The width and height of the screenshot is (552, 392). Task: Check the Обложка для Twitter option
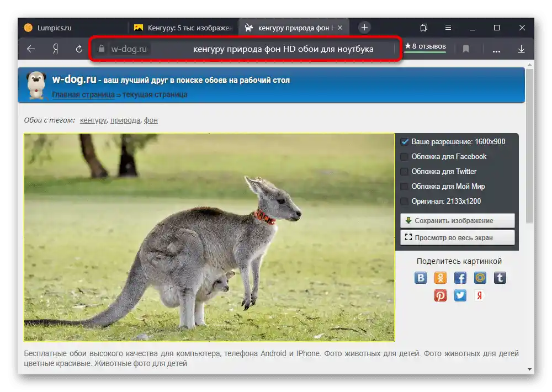click(404, 171)
